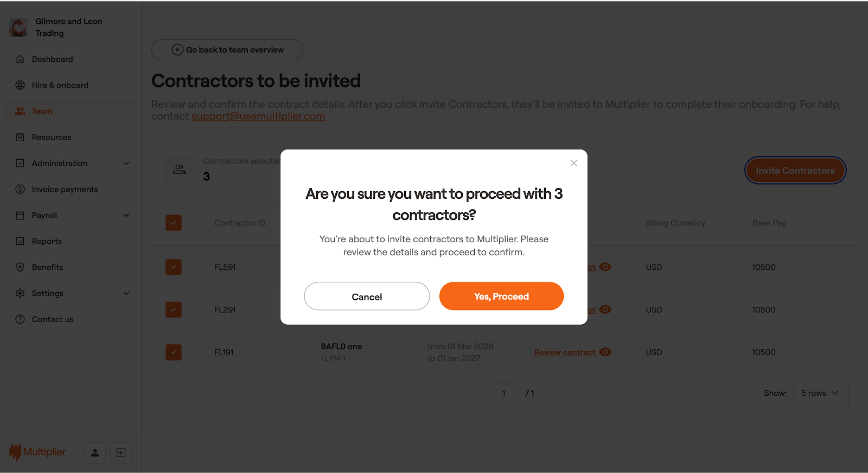Viewport: 868px width, 473px height.
Task: Expand the Payroll submenu chevron
Action: click(126, 215)
